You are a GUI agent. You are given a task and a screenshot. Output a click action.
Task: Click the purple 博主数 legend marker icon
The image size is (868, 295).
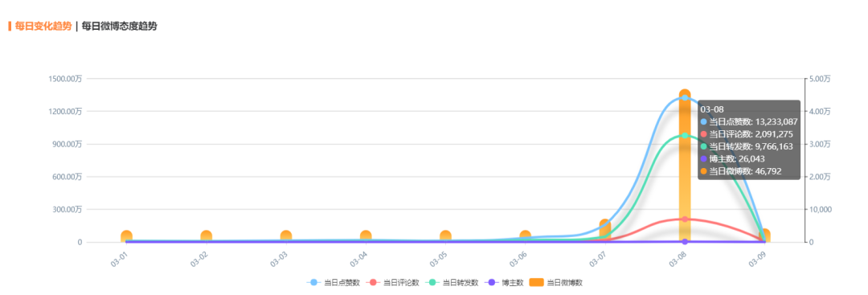click(492, 282)
